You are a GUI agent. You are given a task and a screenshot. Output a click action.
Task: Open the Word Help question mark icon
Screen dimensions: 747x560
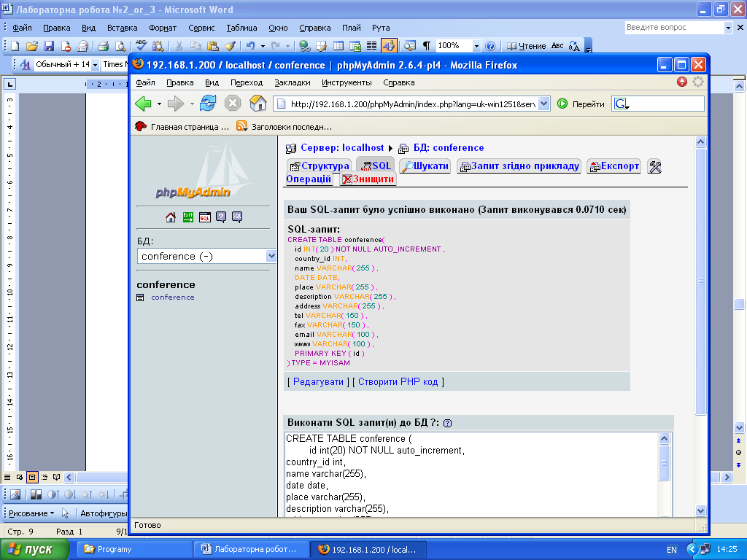pos(490,46)
